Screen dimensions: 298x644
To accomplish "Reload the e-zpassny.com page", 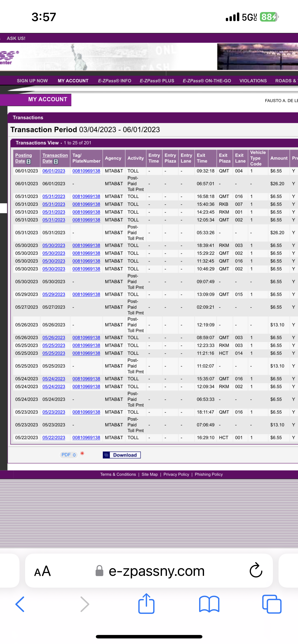I will [x=256, y=570].
